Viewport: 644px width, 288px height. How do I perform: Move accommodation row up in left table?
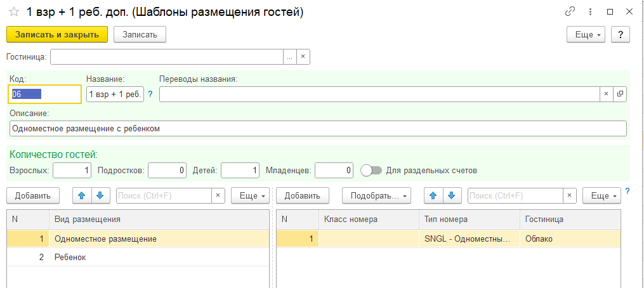click(x=82, y=195)
